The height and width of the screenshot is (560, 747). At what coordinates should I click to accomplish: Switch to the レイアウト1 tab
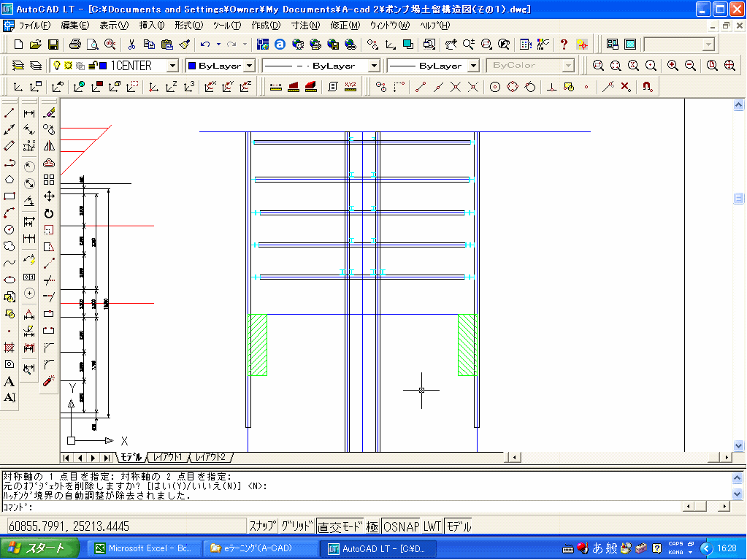[x=168, y=457]
